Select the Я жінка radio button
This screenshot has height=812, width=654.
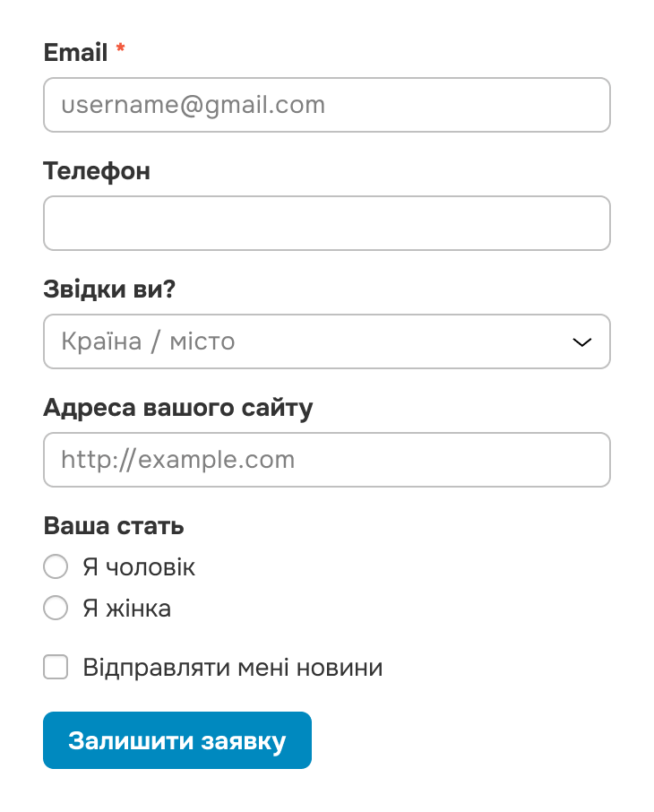pyautogui.click(x=56, y=609)
